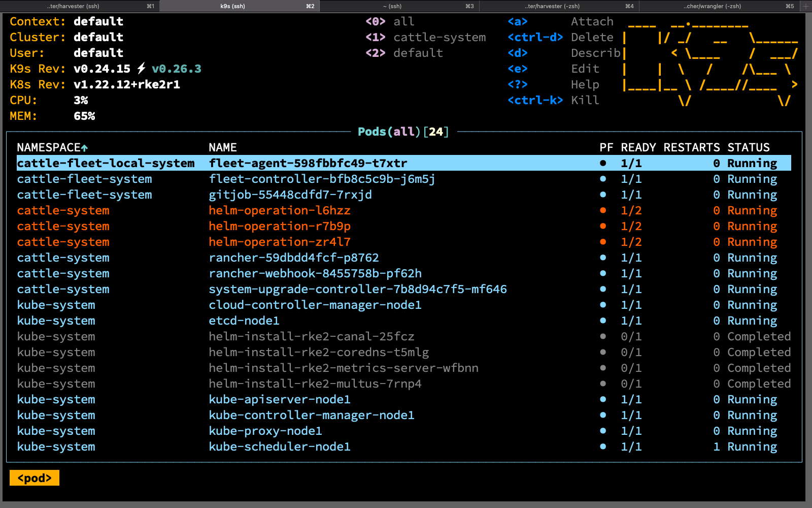Click the gray PF dot for helm-install-rke2-canal
812x508 pixels.
[603, 336]
